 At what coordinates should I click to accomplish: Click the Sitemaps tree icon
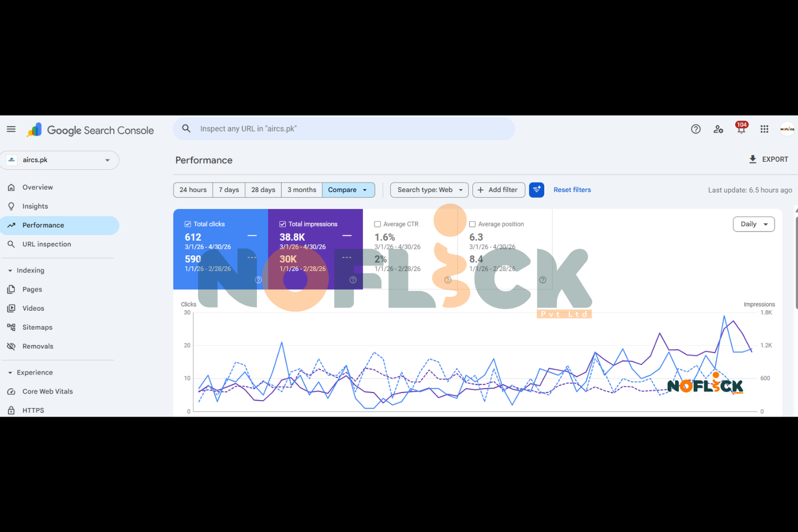(11, 327)
